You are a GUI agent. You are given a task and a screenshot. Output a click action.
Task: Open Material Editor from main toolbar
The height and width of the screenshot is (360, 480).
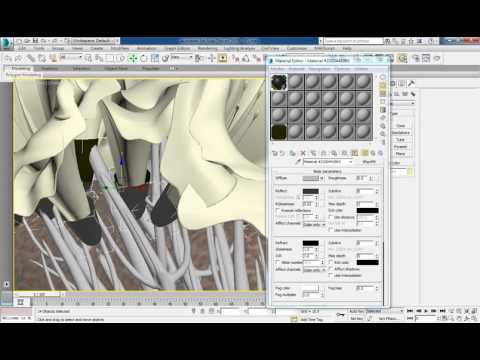tap(403, 59)
